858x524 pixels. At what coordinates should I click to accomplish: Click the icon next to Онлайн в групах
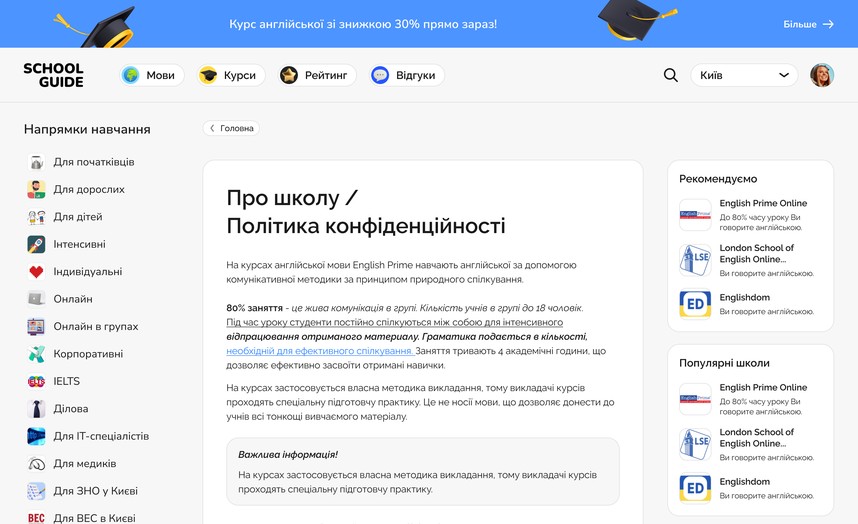click(36, 326)
